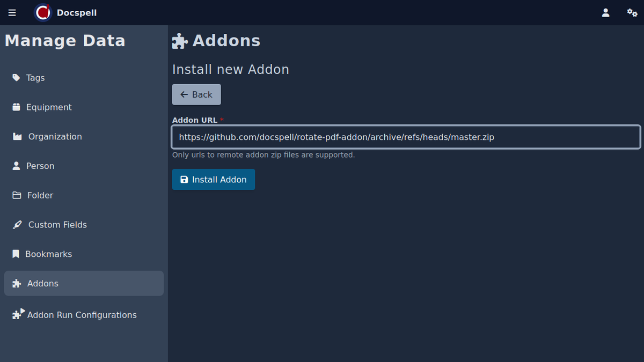Open the settings gears icon
Image resolution: width=644 pixels, height=362 pixels.
click(632, 13)
